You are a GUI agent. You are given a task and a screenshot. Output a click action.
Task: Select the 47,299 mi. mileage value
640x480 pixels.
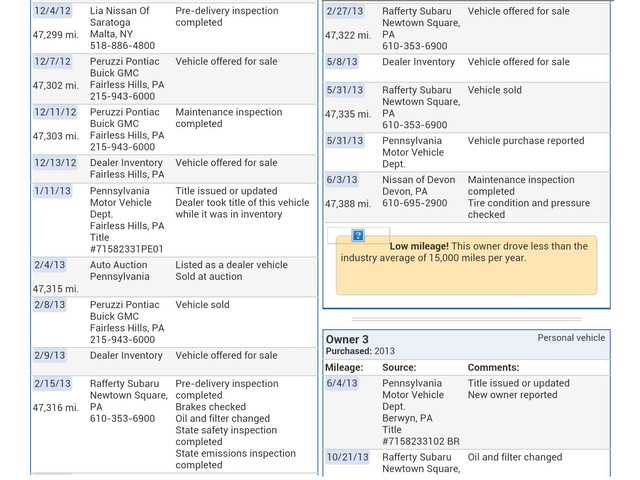56,35
